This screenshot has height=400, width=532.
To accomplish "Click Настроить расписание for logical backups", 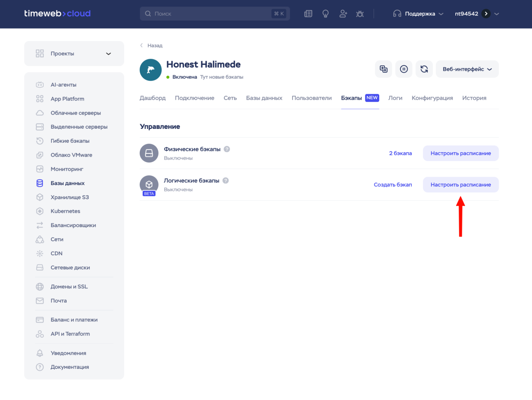I will 460,185.
